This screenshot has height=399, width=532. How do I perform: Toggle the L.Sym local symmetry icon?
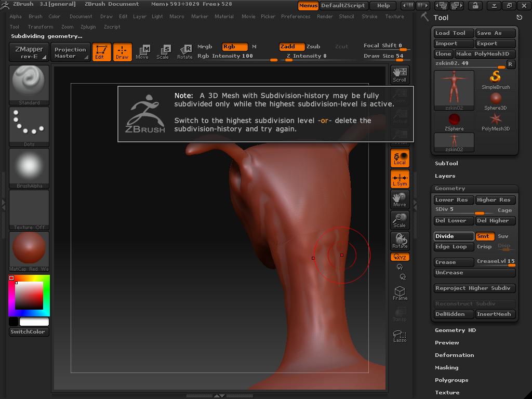pos(400,179)
